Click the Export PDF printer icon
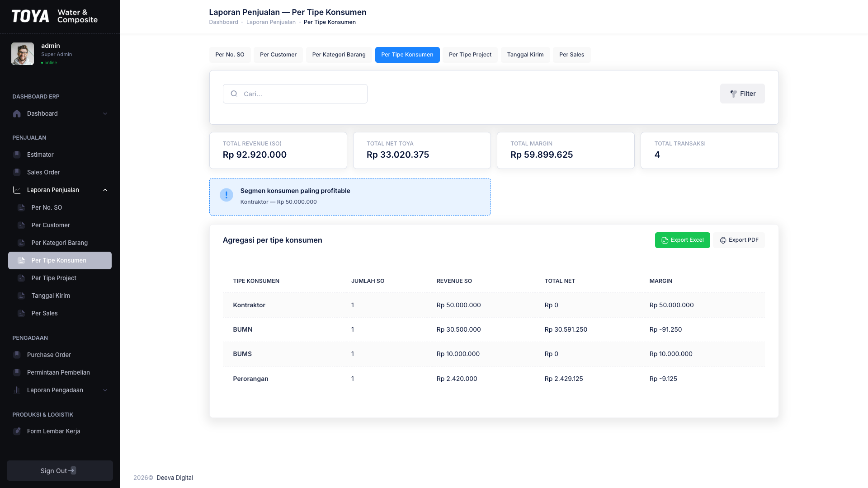868x488 pixels. click(x=723, y=240)
